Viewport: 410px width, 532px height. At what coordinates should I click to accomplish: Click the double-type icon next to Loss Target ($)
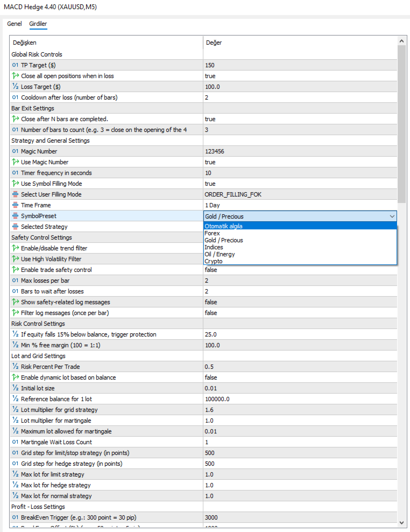pyautogui.click(x=15, y=87)
